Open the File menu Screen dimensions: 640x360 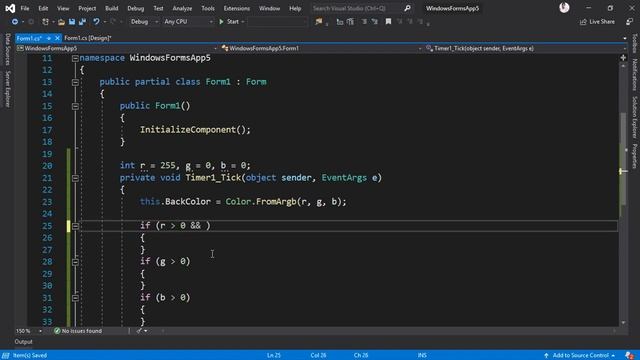(25, 8)
